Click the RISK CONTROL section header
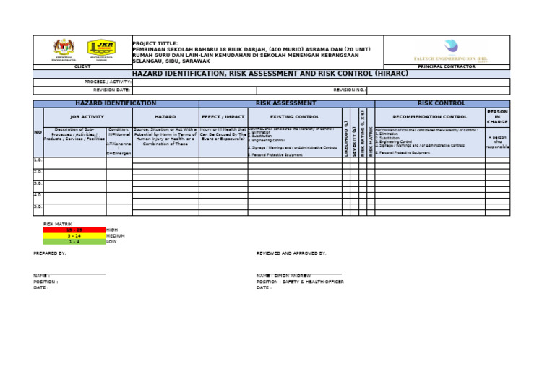Viewport: 555px width, 392px height. [x=442, y=103]
